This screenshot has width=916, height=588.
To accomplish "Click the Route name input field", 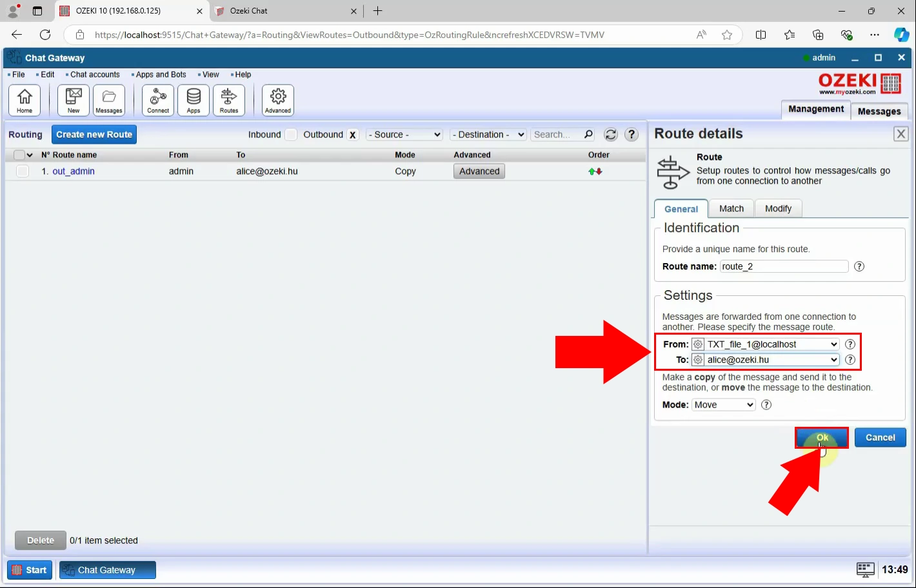I will coord(784,266).
